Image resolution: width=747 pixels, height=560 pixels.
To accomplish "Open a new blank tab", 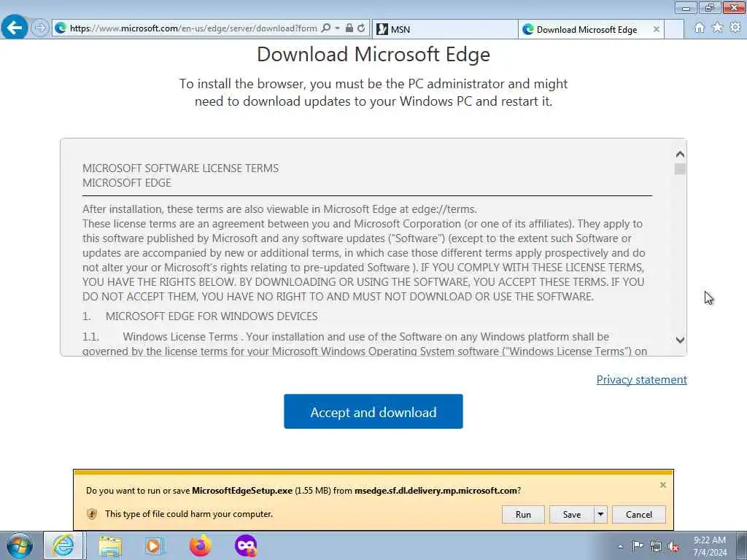I will [673, 29].
